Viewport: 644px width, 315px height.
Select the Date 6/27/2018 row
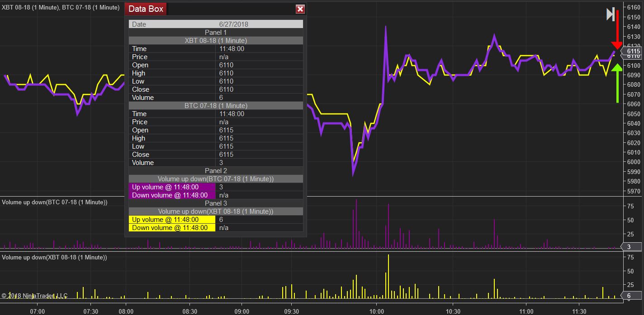pyautogui.click(x=216, y=24)
